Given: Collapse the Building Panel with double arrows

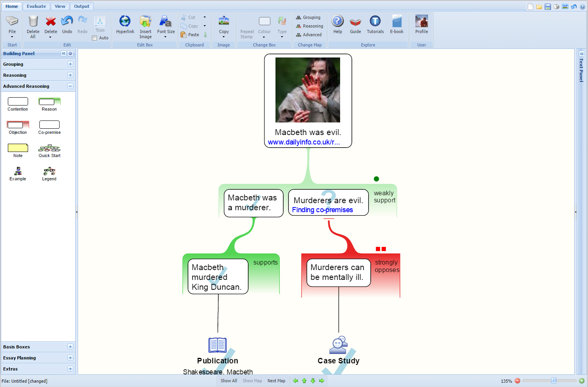Looking at the screenshot, I should tap(63, 54).
